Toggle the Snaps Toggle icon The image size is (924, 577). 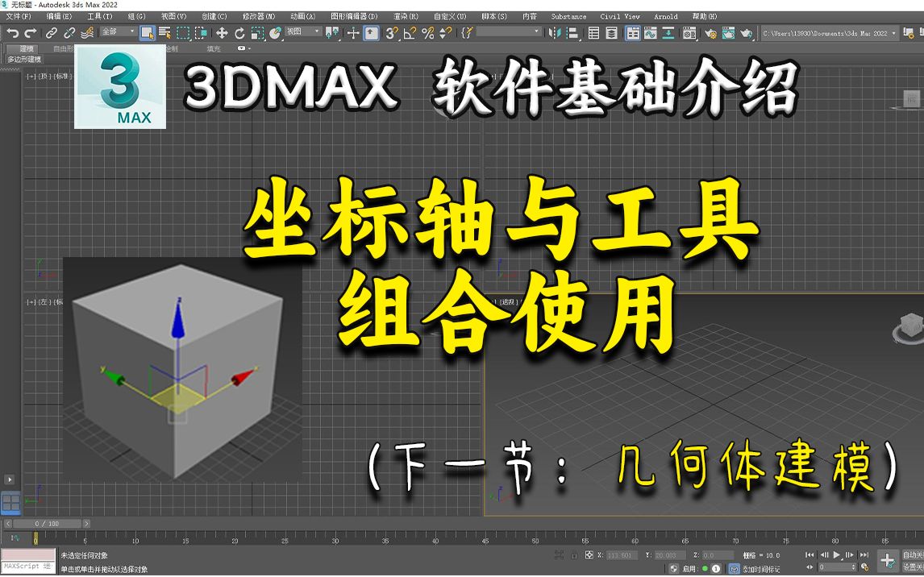tap(390, 33)
